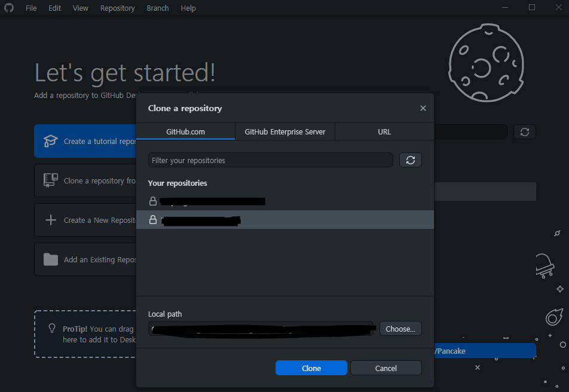This screenshot has width=569, height=392.
Task: Click the ProTip lightbulb icon
Action: (x=52, y=328)
